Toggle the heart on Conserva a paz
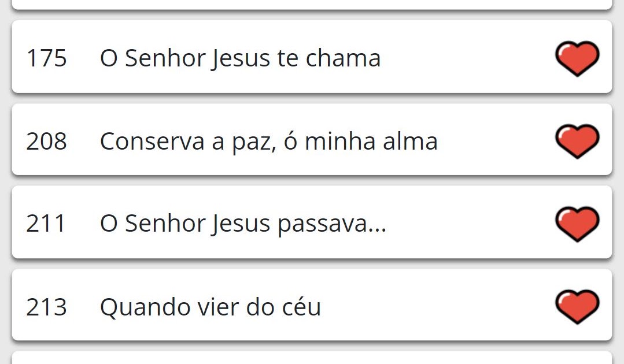 click(577, 141)
